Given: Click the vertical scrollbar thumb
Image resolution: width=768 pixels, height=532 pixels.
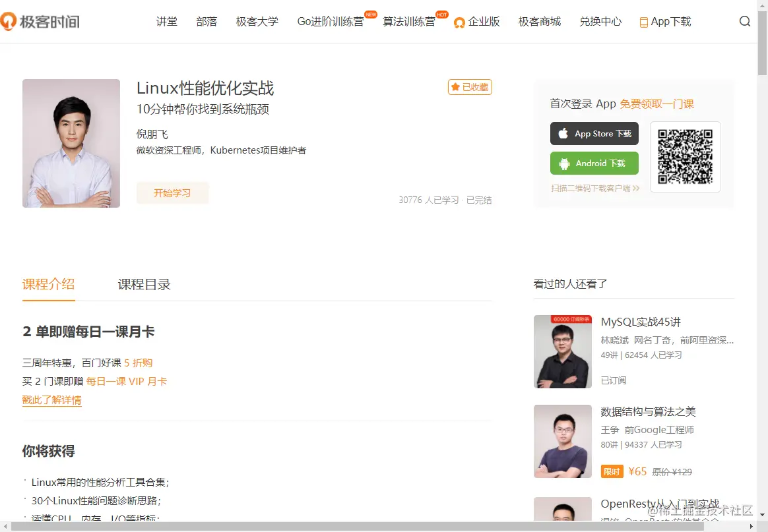Looking at the screenshot, I should coord(762,43).
